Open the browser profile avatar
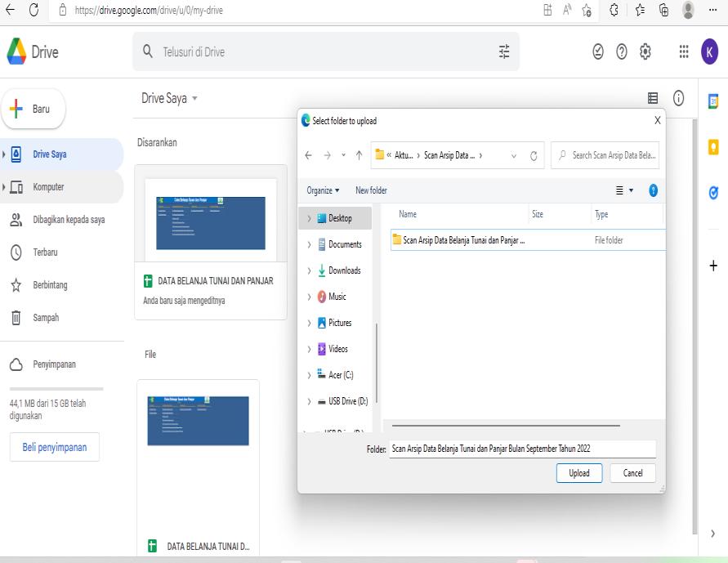728x563 pixels. 688,10
